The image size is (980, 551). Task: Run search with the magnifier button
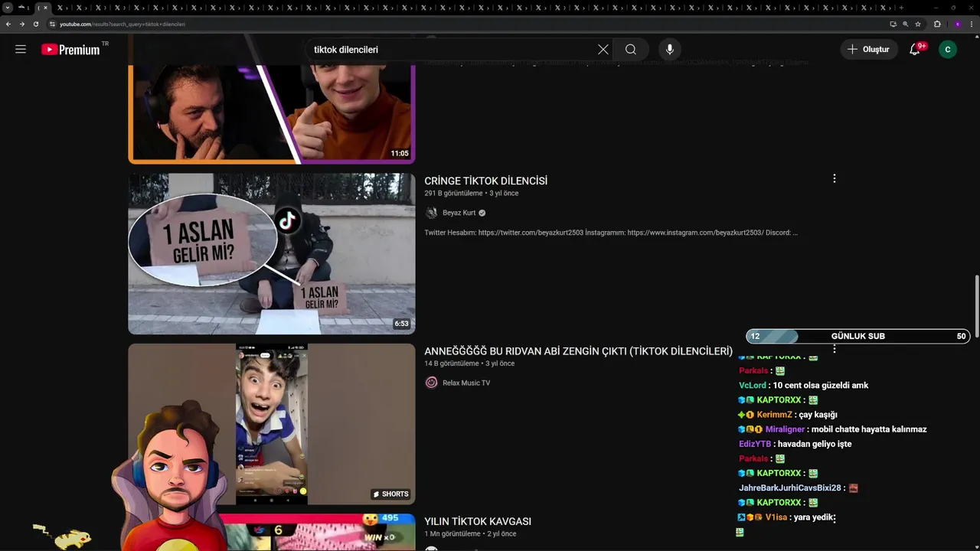pos(630,49)
